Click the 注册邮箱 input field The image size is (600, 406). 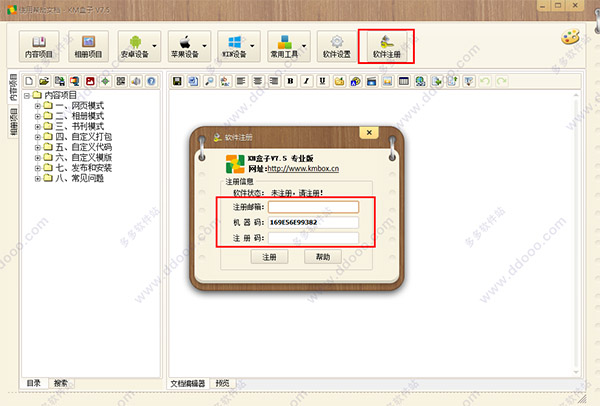(x=313, y=207)
